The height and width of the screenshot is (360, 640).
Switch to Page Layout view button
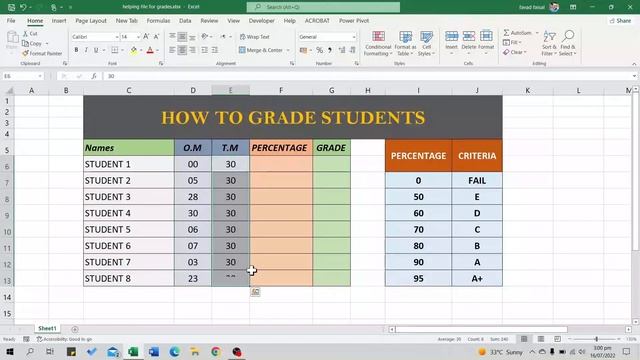[540, 339]
